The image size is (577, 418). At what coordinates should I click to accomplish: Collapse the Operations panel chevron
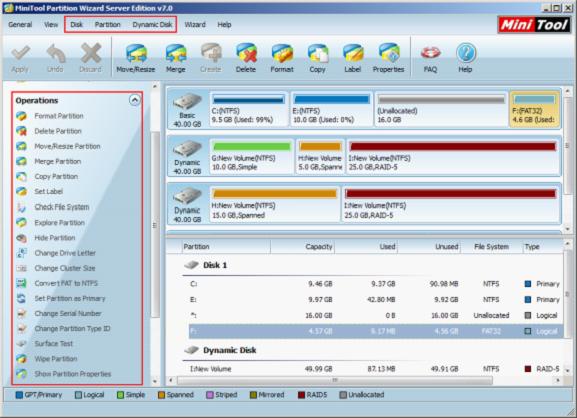click(135, 100)
